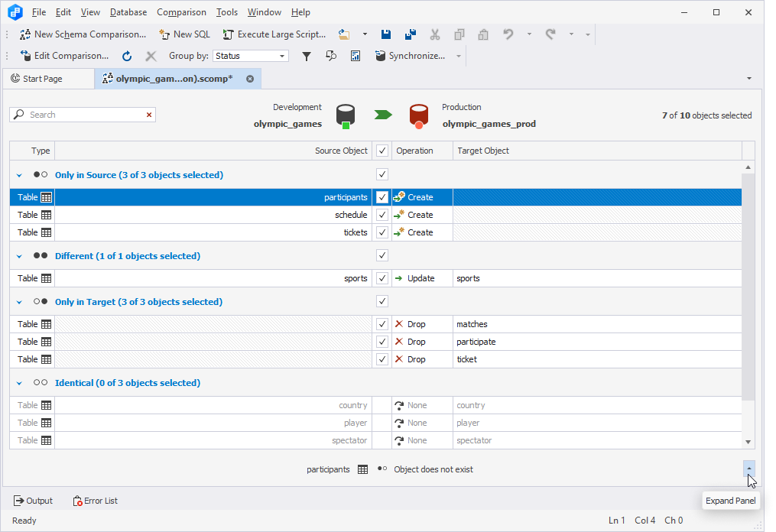Viewport: 776px width, 532px height.
Task: Click the Synchronize button
Action: [411, 56]
